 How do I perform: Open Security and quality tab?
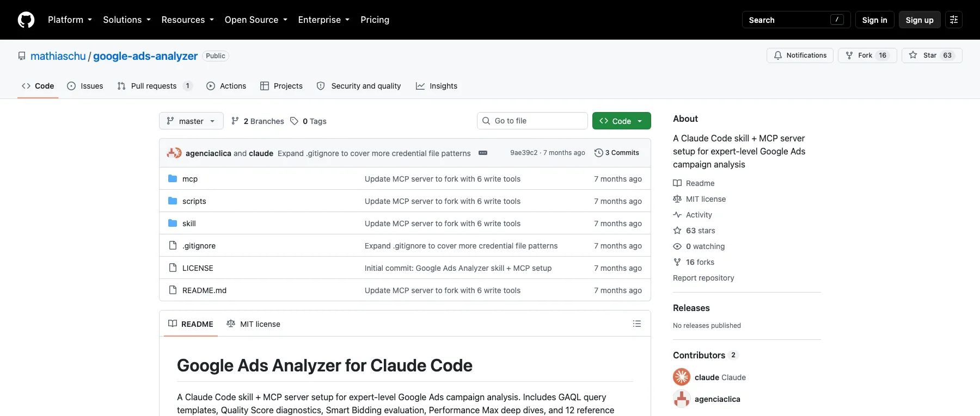point(359,86)
